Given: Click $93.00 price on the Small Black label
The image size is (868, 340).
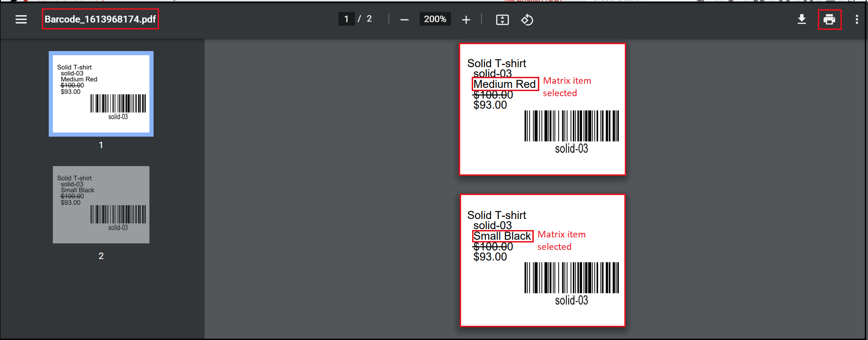Looking at the screenshot, I should coord(490,257).
